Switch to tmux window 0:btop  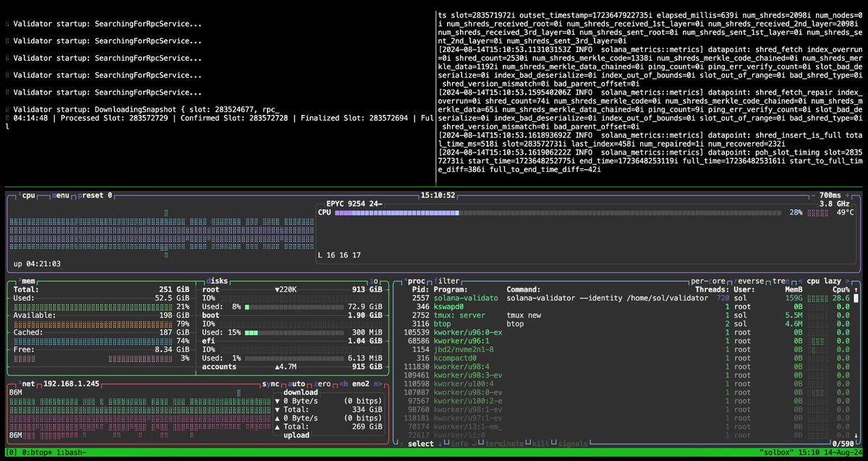coord(35,452)
